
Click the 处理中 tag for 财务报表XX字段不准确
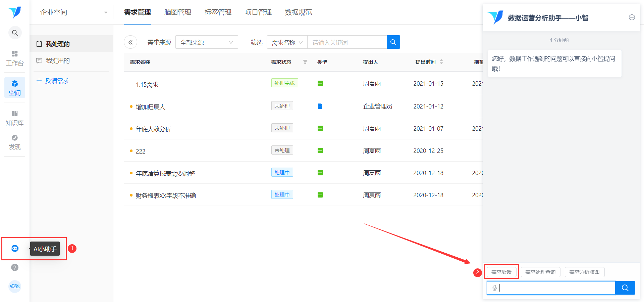(282, 195)
